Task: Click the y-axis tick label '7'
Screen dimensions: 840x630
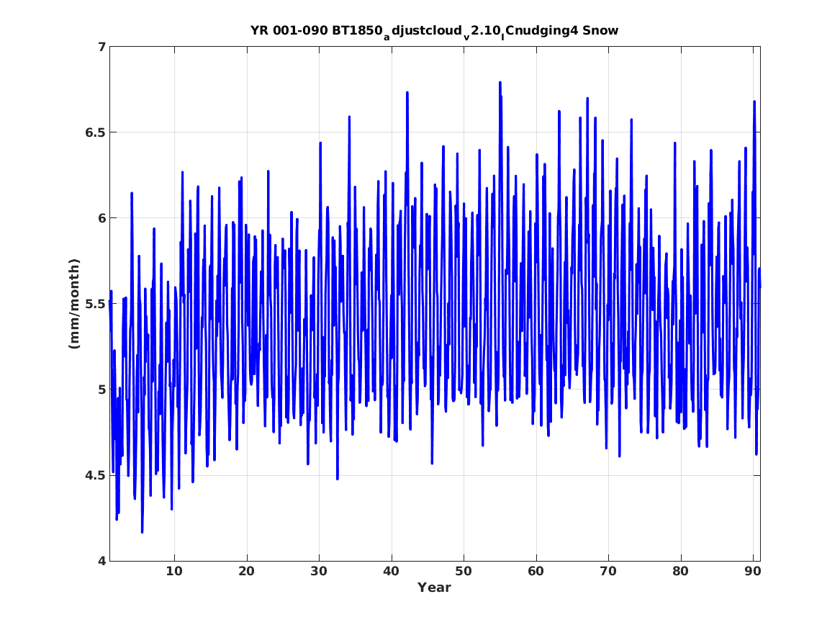Action: [x=101, y=47]
